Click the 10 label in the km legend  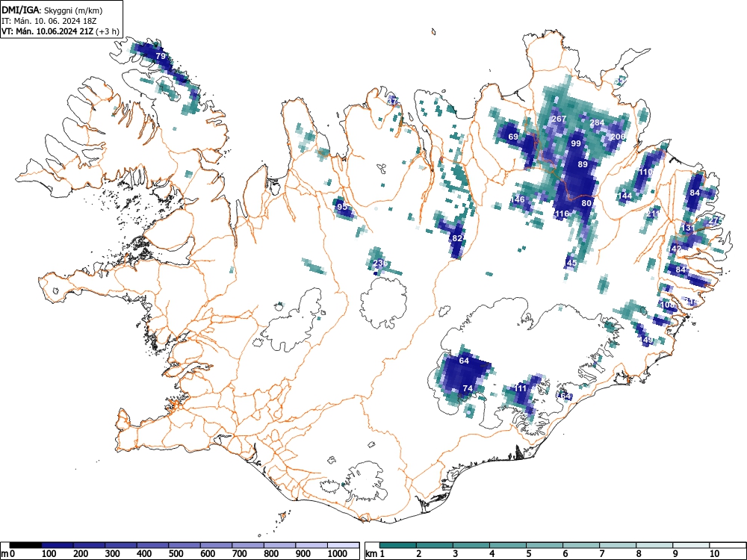point(713,554)
